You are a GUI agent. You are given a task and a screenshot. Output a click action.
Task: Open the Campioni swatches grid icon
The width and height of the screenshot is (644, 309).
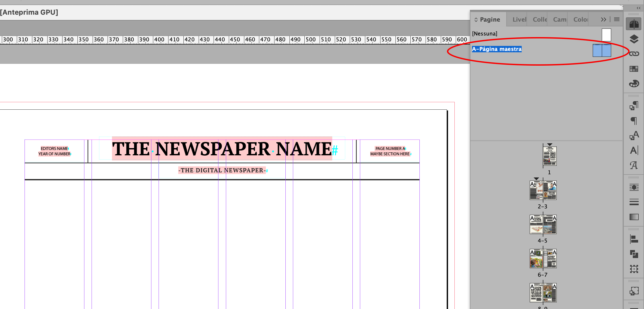tap(634, 69)
